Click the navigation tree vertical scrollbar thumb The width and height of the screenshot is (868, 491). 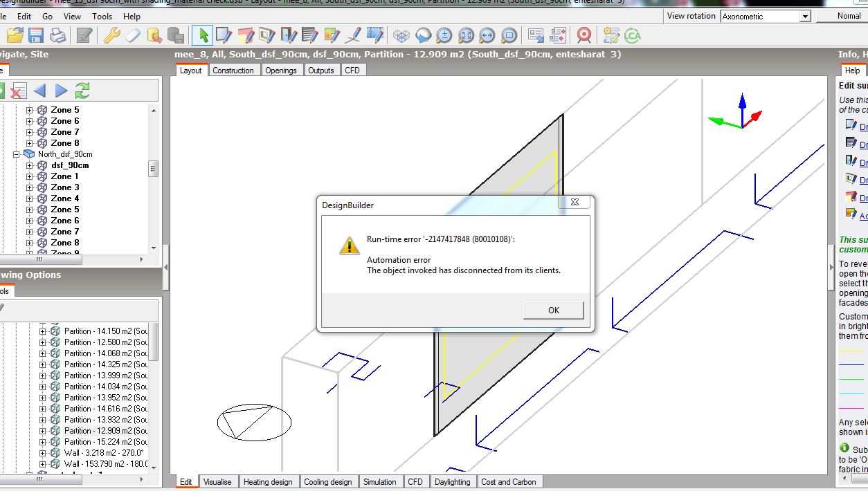tap(154, 168)
